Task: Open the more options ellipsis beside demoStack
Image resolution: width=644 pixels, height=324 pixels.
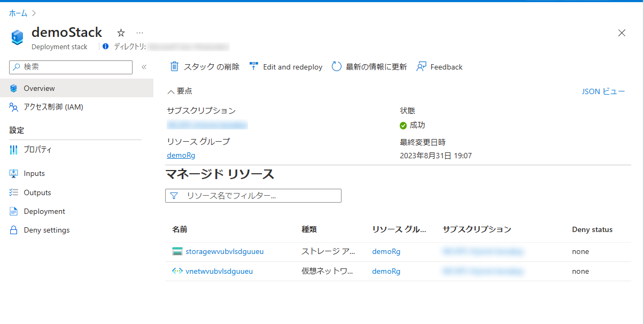Action: [x=139, y=33]
